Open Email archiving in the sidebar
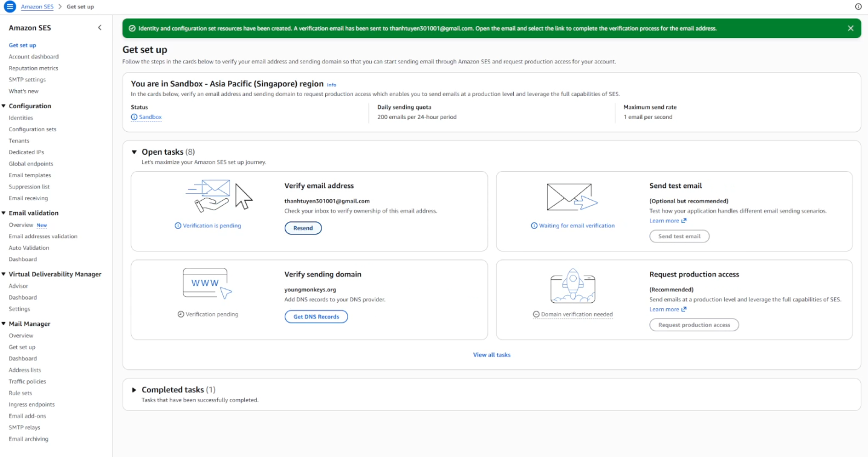 click(28, 439)
